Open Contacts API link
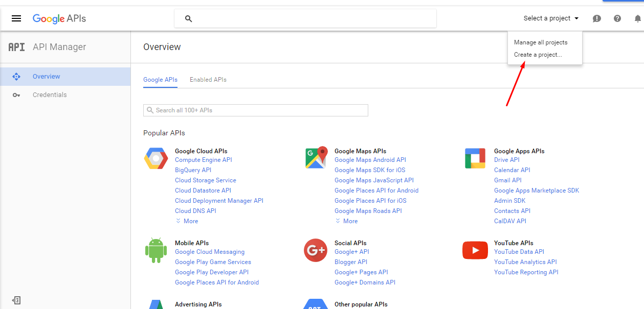 (x=512, y=211)
